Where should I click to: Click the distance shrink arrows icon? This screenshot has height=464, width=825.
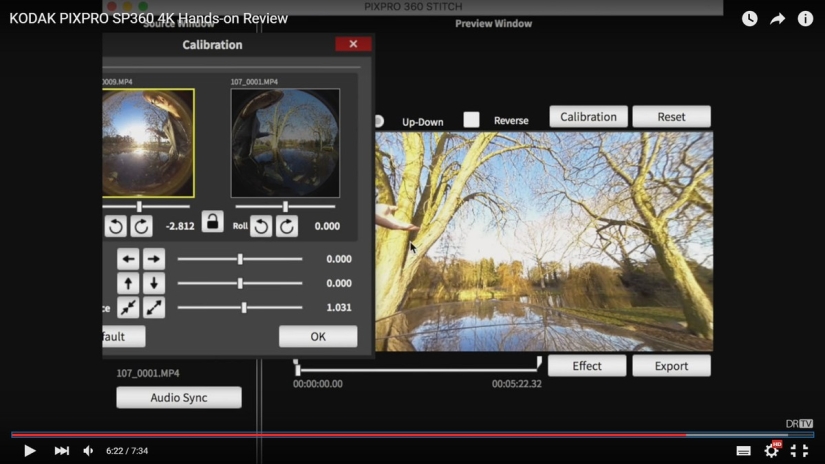128,307
